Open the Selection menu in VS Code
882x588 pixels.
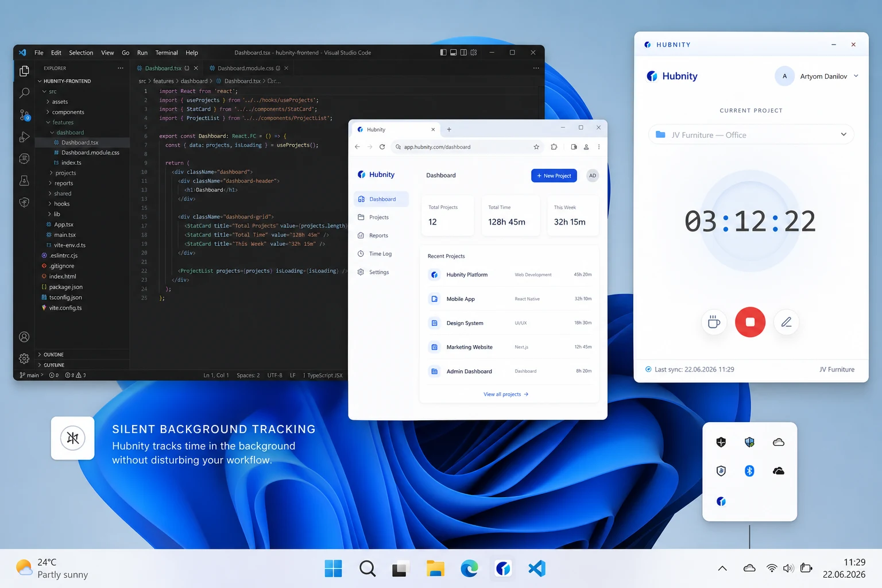pyautogui.click(x=81, y=53)
